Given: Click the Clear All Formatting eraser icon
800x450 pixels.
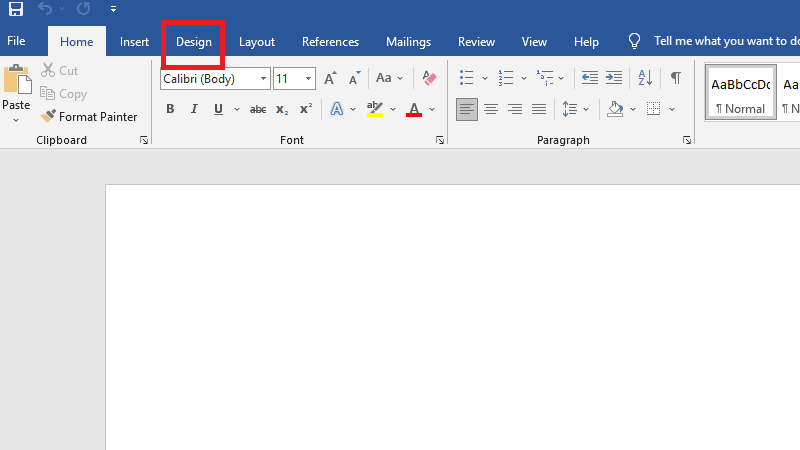Looking at the screenshot, I should point(430,78).
